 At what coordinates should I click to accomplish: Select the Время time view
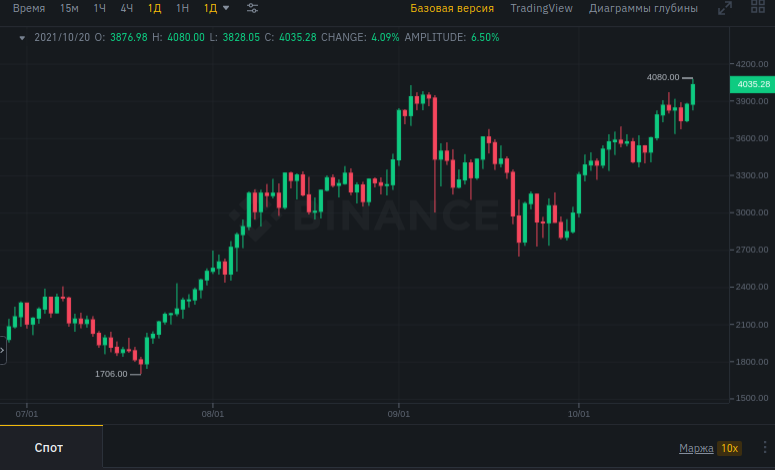click(x=29, y=8)
